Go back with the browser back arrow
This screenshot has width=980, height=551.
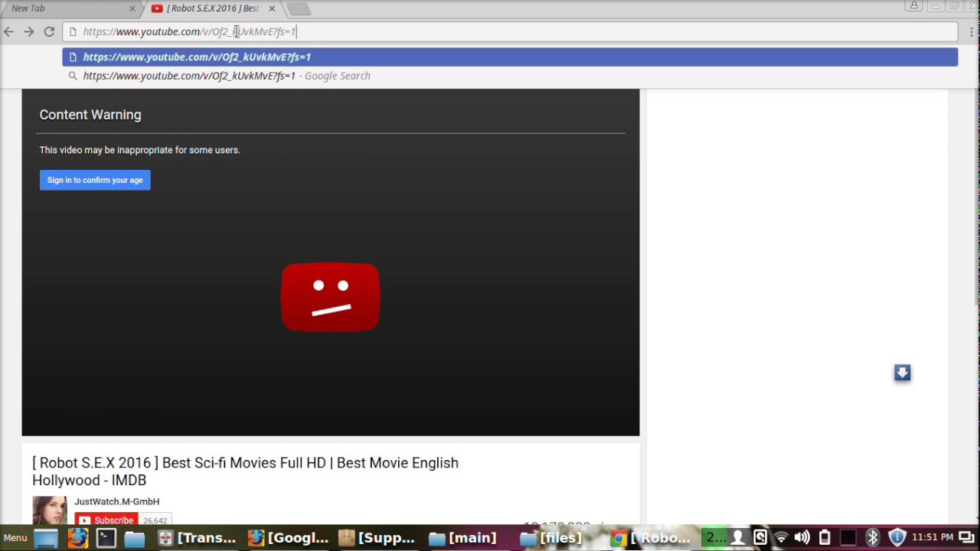[x=8, y=31]
